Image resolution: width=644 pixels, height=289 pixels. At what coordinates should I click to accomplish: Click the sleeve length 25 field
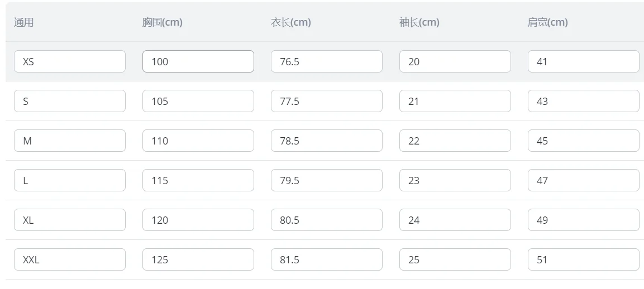pos(455,259)
